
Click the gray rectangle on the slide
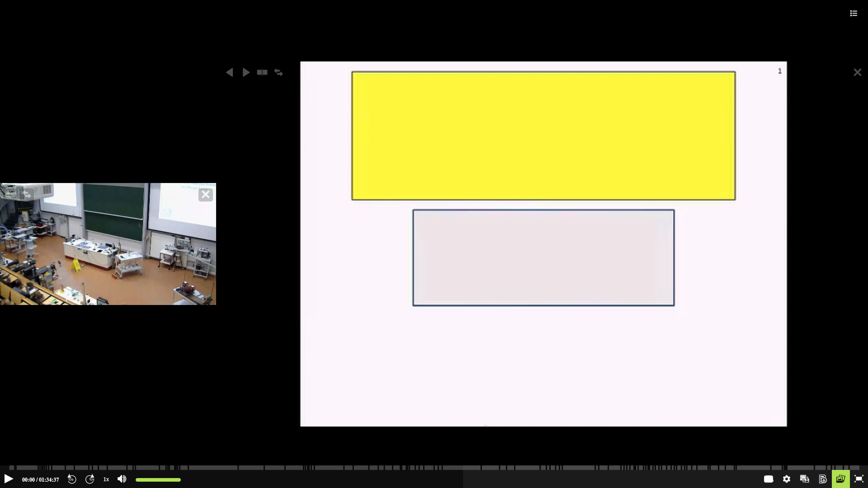543,258
